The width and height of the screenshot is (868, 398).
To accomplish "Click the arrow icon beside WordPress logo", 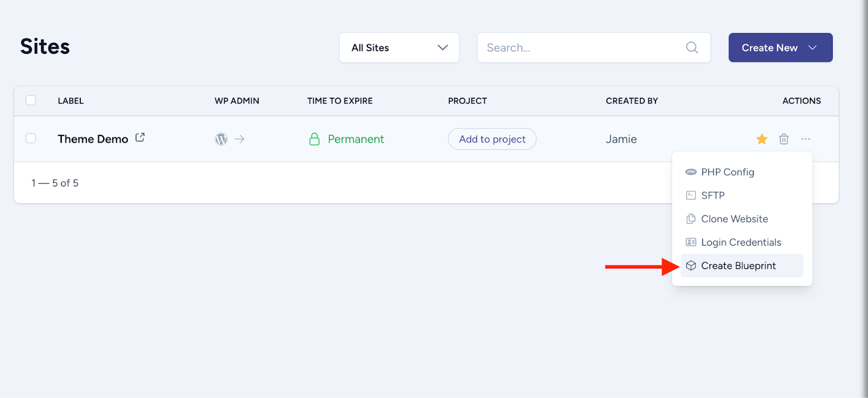I will pos(240,139).
